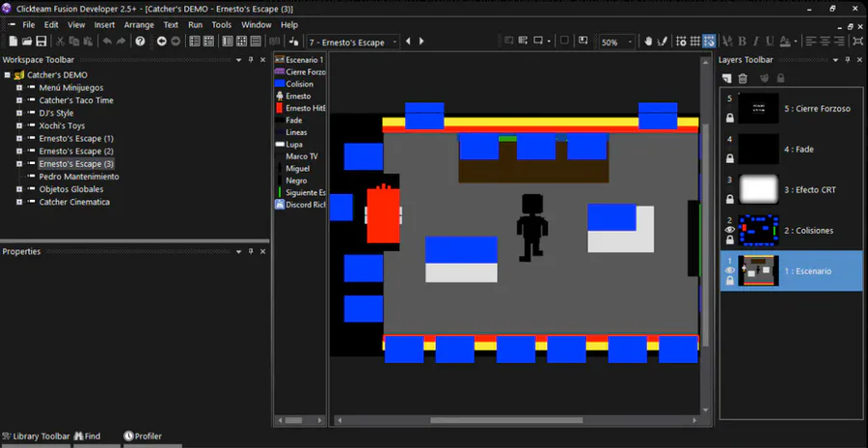Toggle lock on layer 5 Cierre Forzoso
Screen dimensions: 868x448
(x=730, y=118)
